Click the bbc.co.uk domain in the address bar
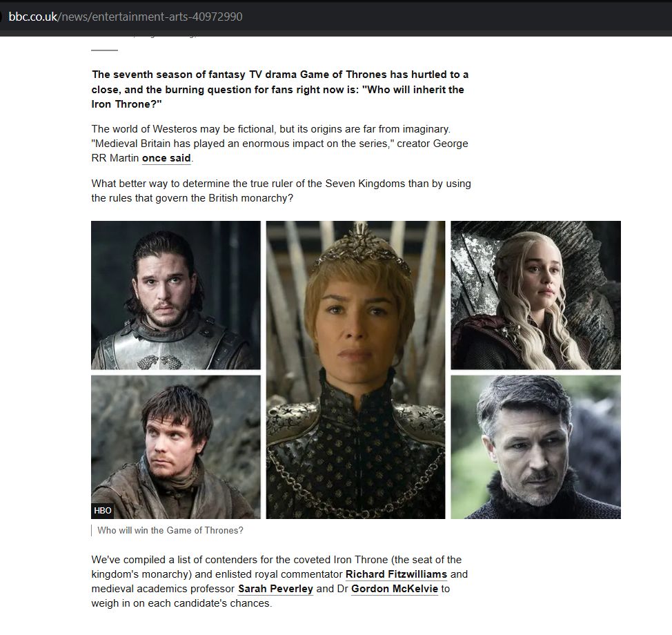 [33, 17]
